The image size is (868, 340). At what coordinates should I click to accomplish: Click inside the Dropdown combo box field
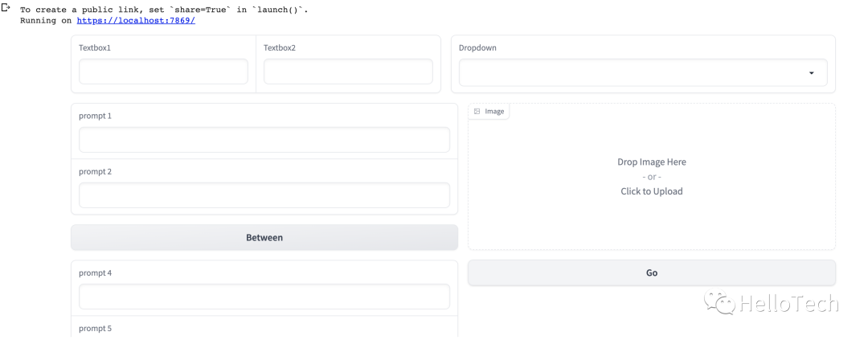click(x=635, y=73)
